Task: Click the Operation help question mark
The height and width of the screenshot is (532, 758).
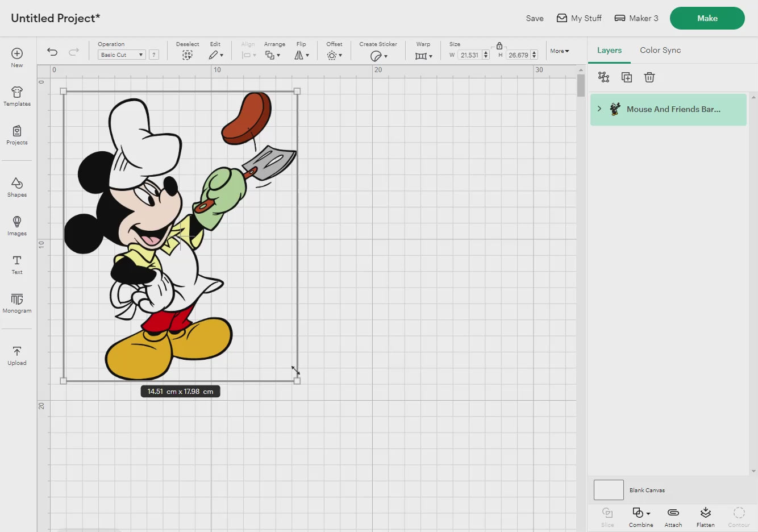Action: (x=154, y=55)
